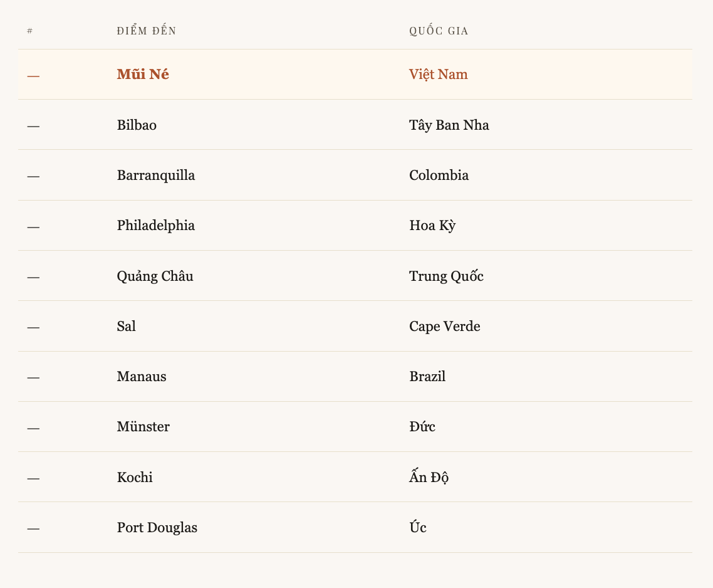Click Việt Nam in the country column
Image resolution: width=713 pixels, height=588 pixels.
pos(438,75)
